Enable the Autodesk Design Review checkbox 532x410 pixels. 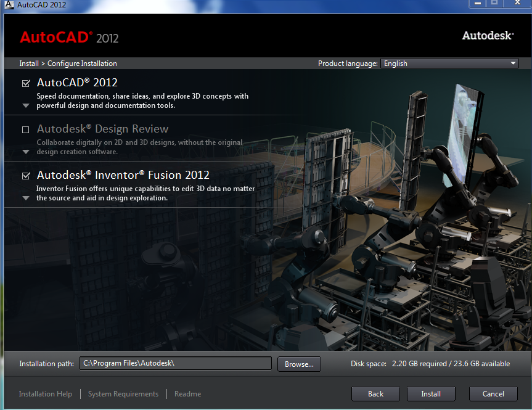[25, 129]
